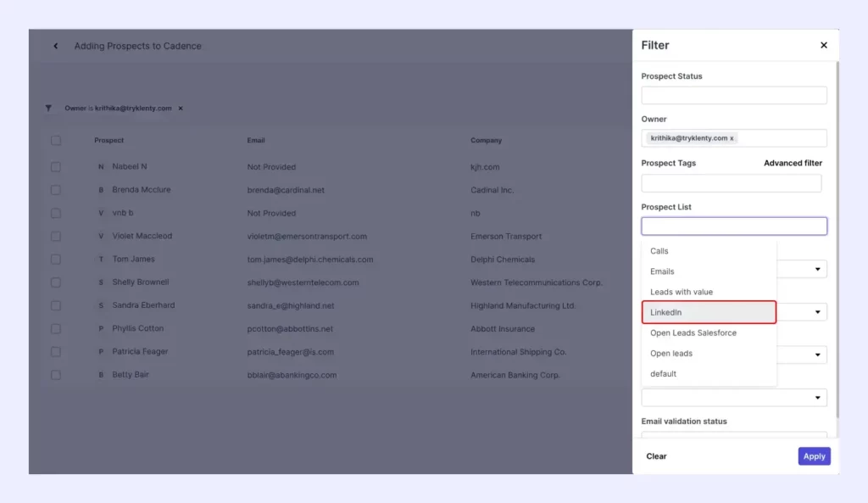Check the box for Betty Bair
The width and height of the screenshot is (868, 503).
56,375
